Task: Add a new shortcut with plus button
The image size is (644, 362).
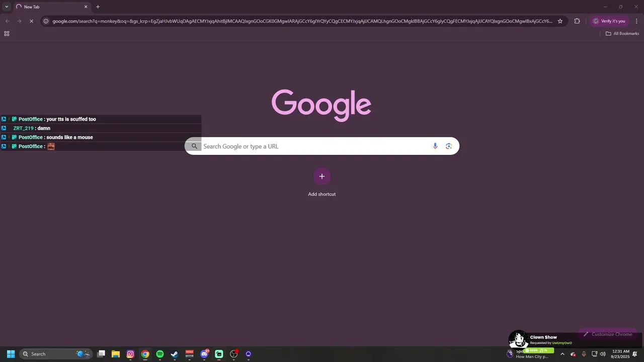Action: (322, 176)
